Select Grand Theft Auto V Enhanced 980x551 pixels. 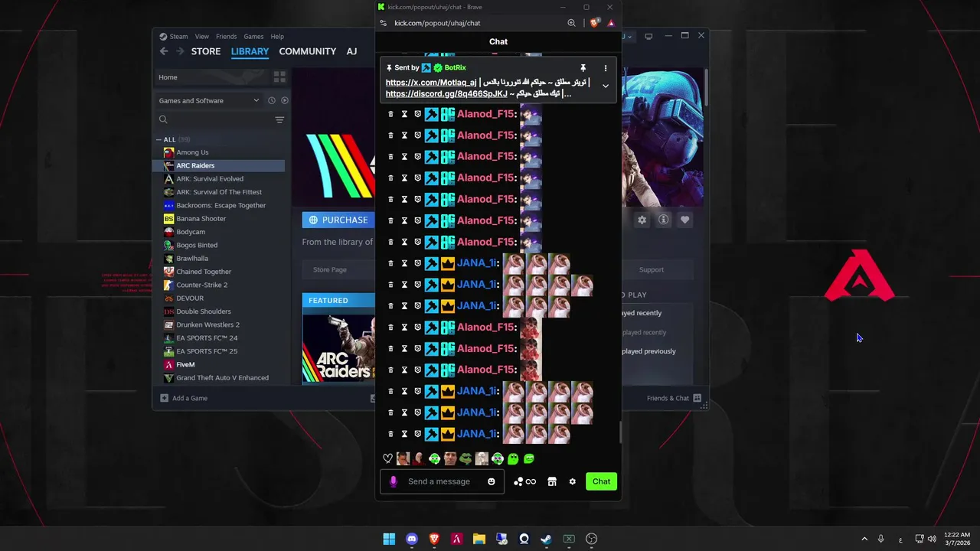click(x=220, y=378)
